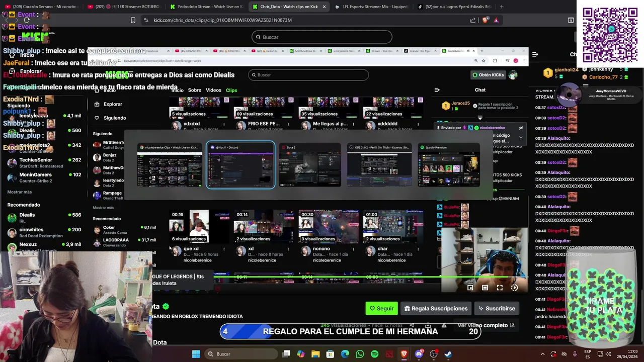Close the Chris_Dota Kick clips tab
Viewport: 644px width, 362px height.
pyautogui.click(x=324, y=7)
